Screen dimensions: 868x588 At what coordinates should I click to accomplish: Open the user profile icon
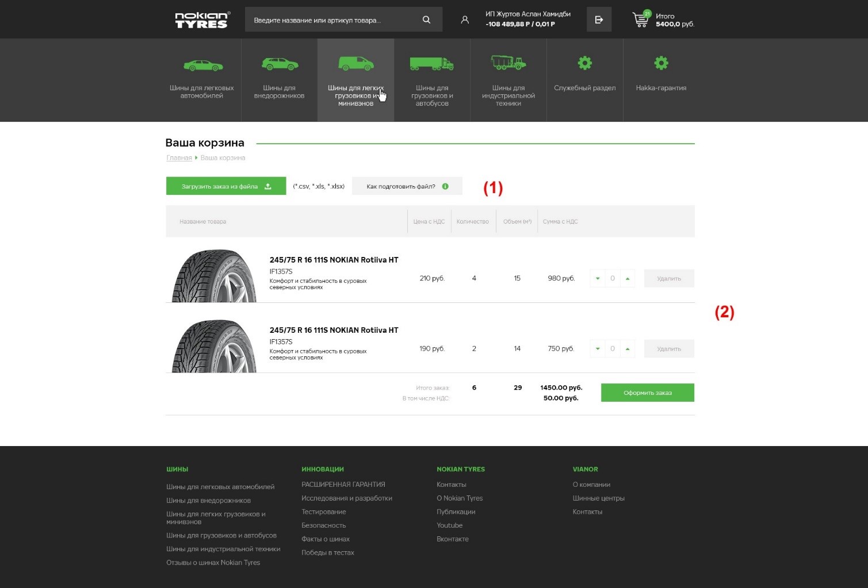tap(465, 20)
